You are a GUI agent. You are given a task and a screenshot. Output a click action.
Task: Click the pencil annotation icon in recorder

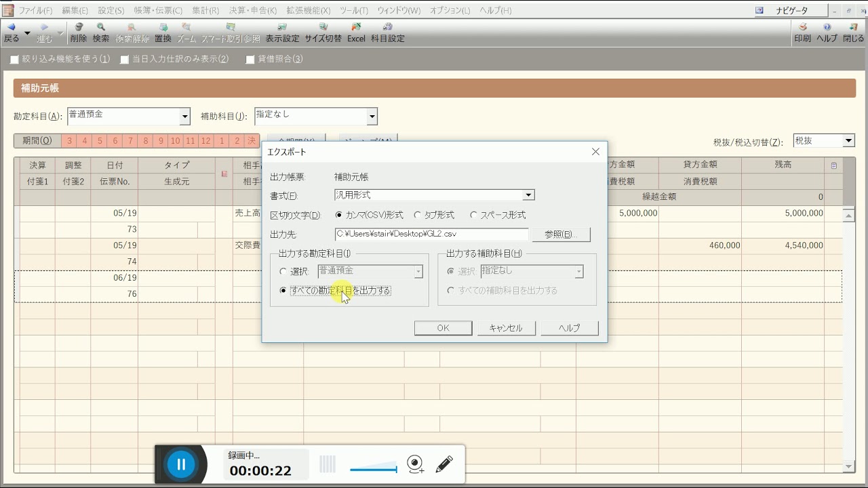click(x=444, y=464)
